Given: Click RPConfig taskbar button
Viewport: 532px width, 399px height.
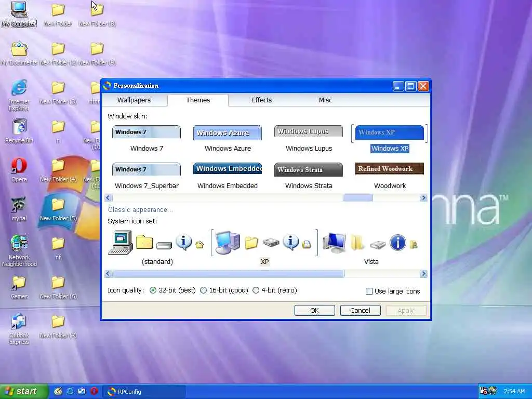Looking at the screenshot, I should tap(145, 392).
